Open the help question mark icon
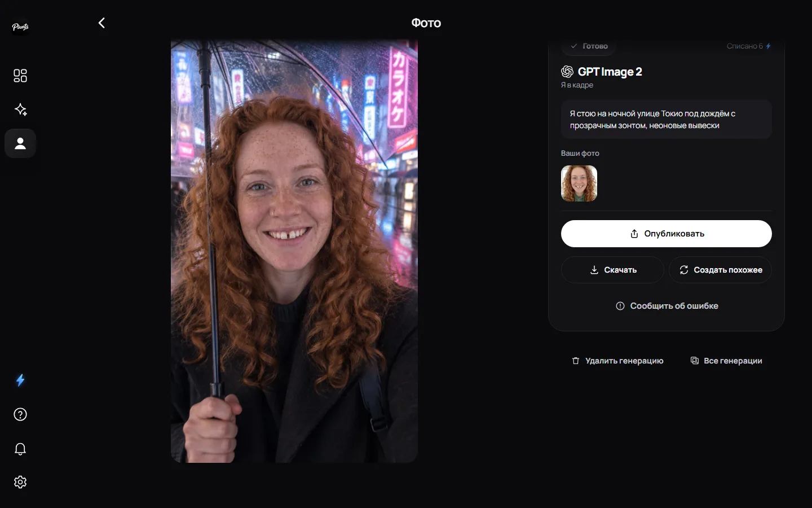The height and width of the screenshot is (508, 812). 20,415
